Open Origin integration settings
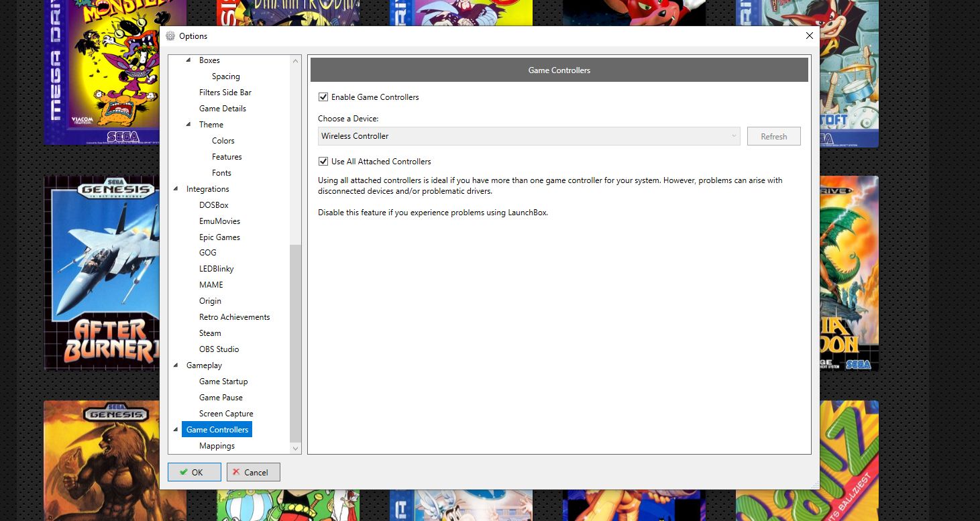Image resolution: width=980 pixels, height=521 pixels. coord(210,301)
